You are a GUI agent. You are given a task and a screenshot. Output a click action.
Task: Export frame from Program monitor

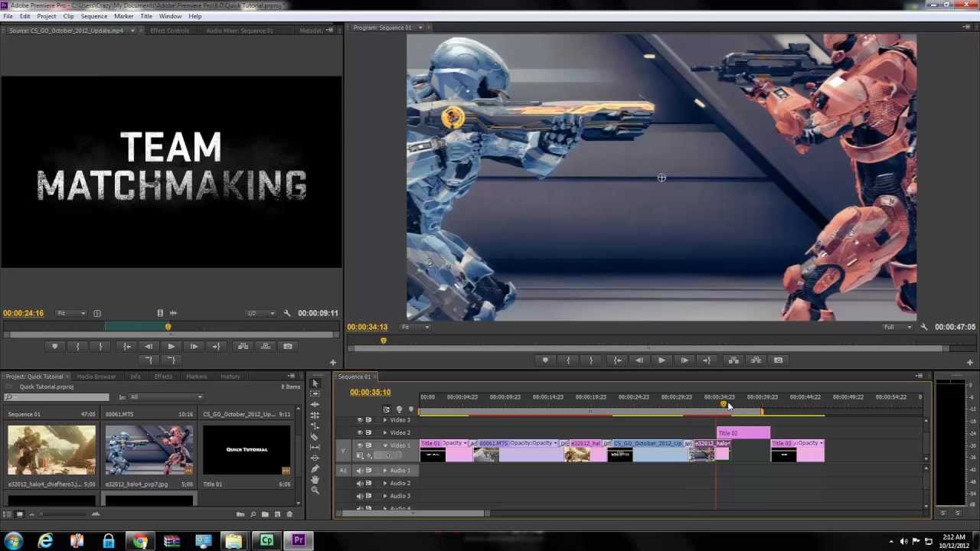pos(779,360)
